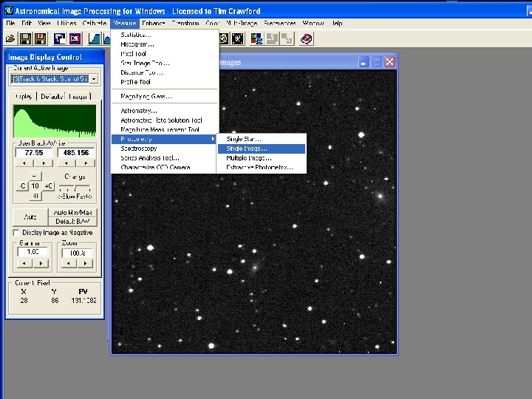Click the second floppy disk save icon

pos(40,38)
